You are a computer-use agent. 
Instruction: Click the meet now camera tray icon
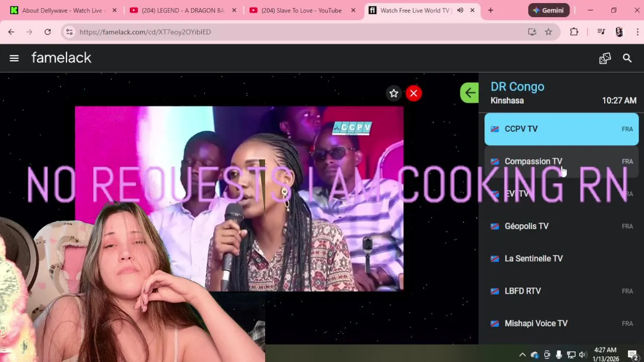547,354
